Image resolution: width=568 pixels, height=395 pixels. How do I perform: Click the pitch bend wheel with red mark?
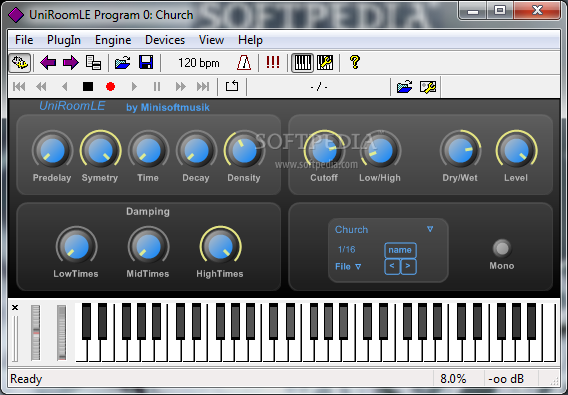pos(36,333)
